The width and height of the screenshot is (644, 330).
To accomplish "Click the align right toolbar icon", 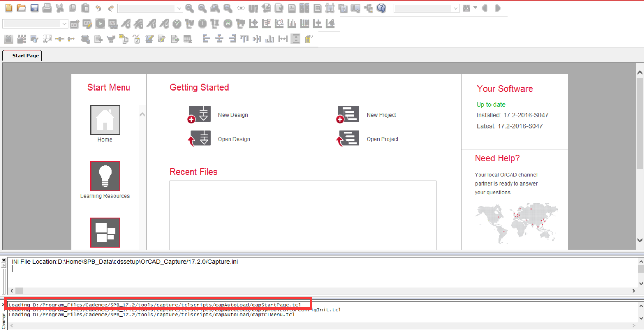I will point(232,39).
